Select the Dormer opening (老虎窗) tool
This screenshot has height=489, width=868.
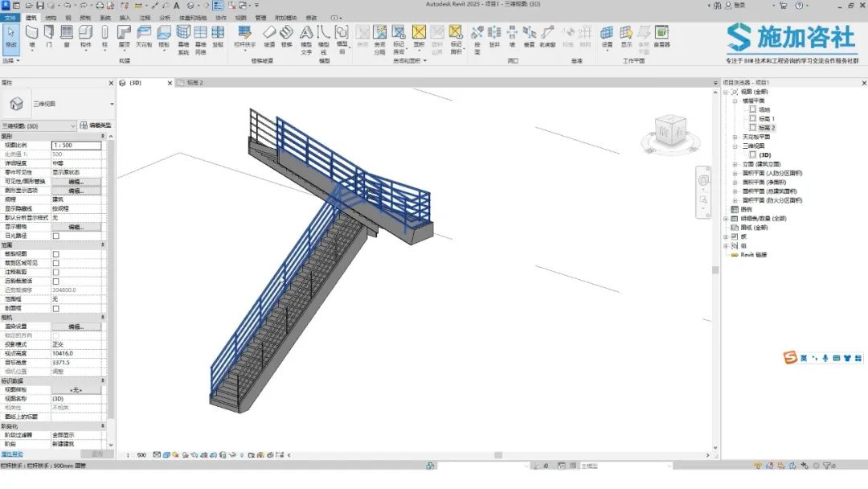pos(547,36)
